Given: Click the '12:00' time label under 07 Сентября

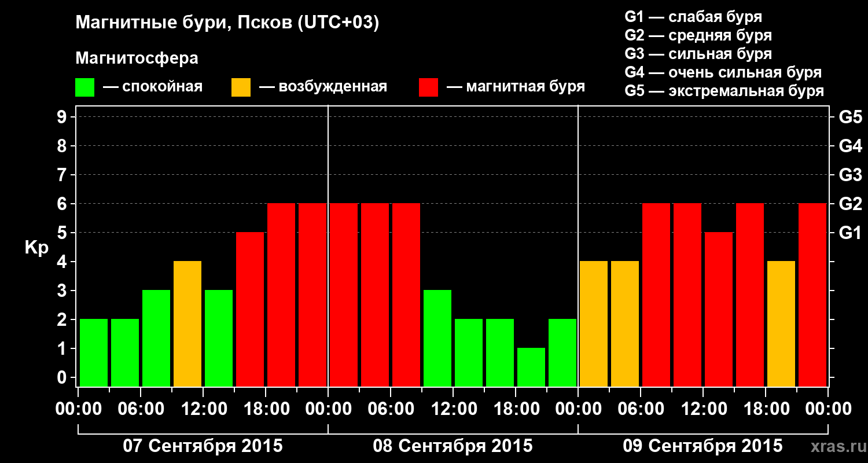Looking at the screenshot, I should click(x=203, y=409).
